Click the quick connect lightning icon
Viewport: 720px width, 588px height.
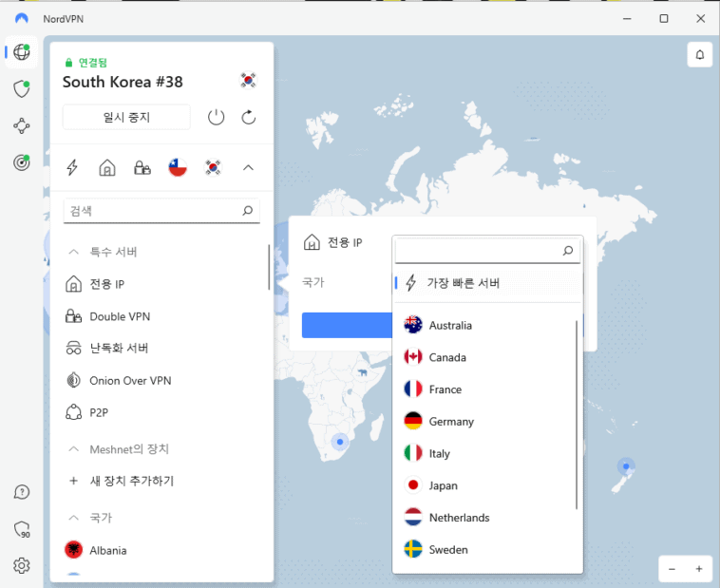coord(72,168)
